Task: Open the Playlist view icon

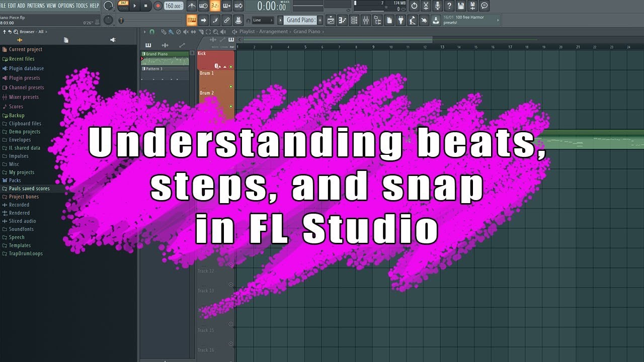Action: click(331, 20)
